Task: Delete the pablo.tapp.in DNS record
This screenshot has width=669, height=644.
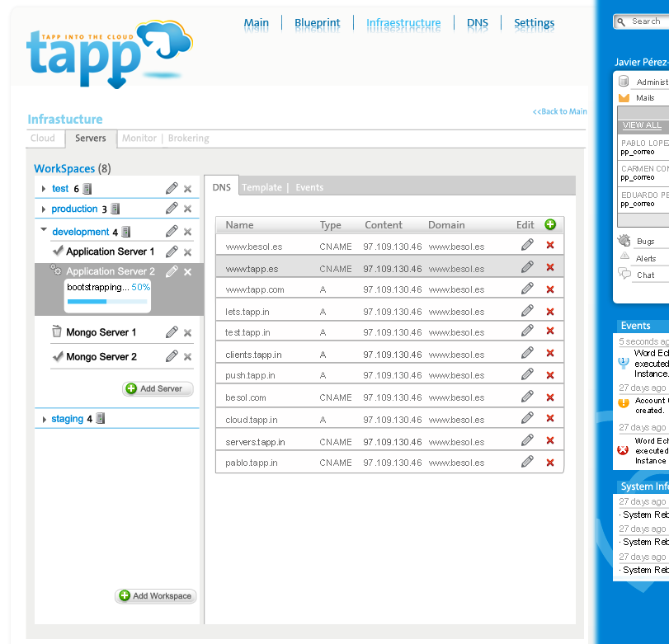Action: [550, 463]
